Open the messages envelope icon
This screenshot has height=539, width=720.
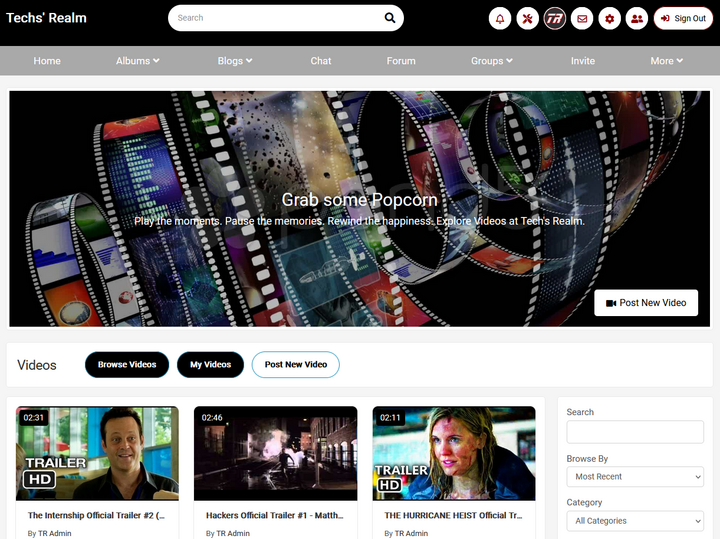pyautogui.click(x=582, y=18)
